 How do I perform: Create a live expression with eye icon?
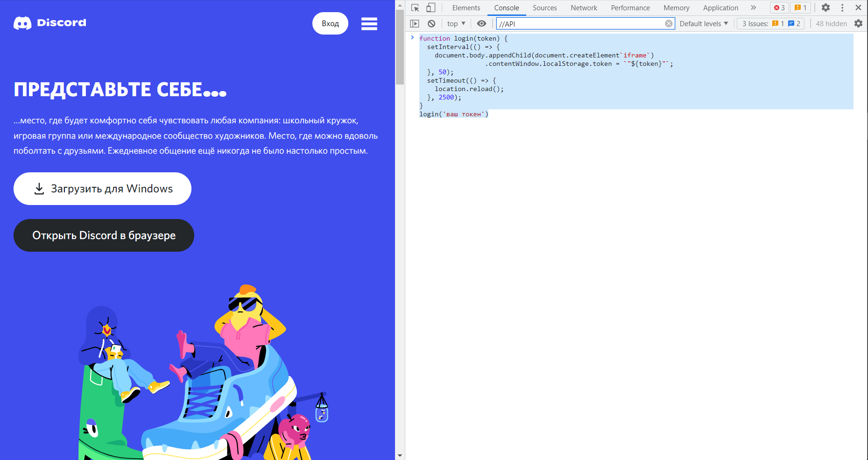point(481,23)
